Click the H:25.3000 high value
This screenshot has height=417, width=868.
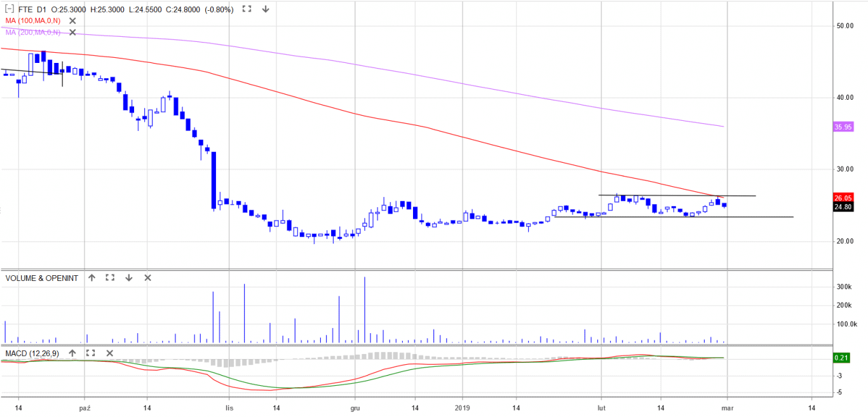click(107, 10)
